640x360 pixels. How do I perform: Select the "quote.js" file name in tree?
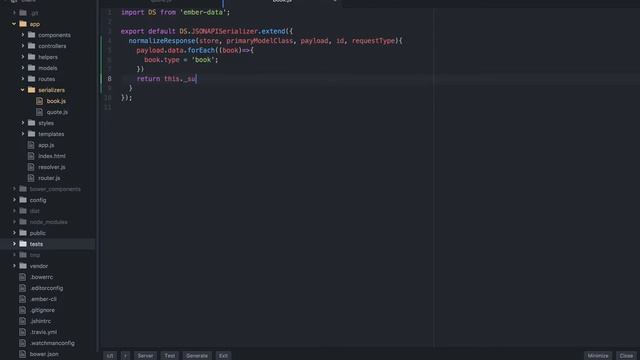[x=57, y=112]
